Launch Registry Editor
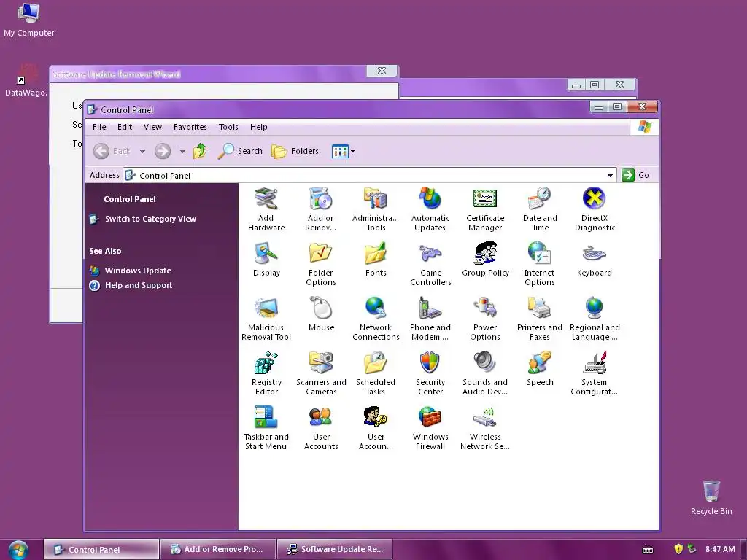 tap(266, 374)
